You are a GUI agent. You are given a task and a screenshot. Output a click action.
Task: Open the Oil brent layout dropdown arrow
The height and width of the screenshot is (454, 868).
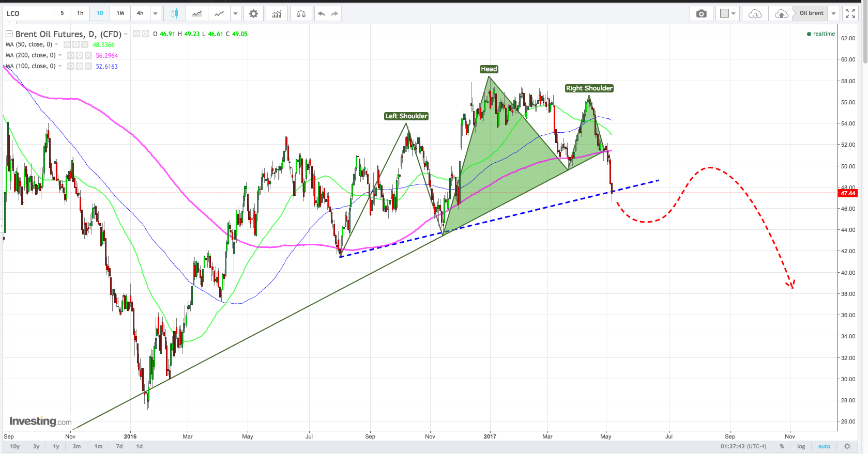point(833,13)
